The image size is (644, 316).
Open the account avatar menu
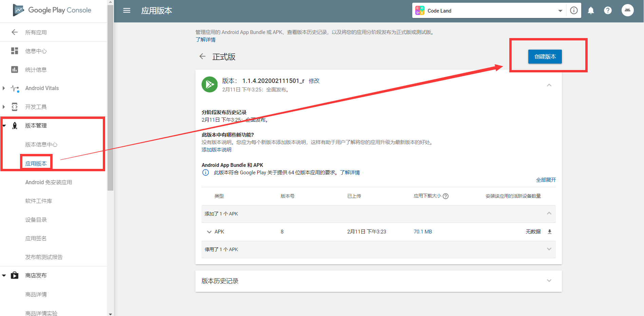(x=628, y=10)
